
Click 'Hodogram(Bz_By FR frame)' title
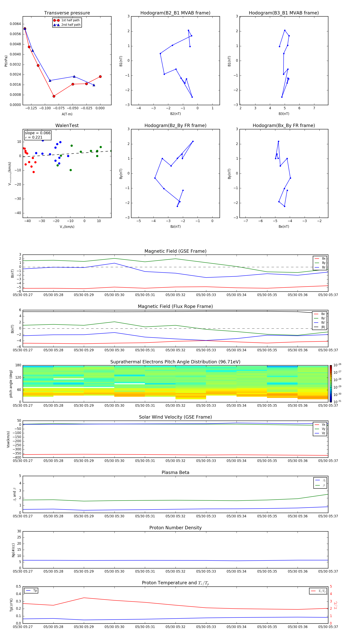pyautogui.click(x=175, y=125)
